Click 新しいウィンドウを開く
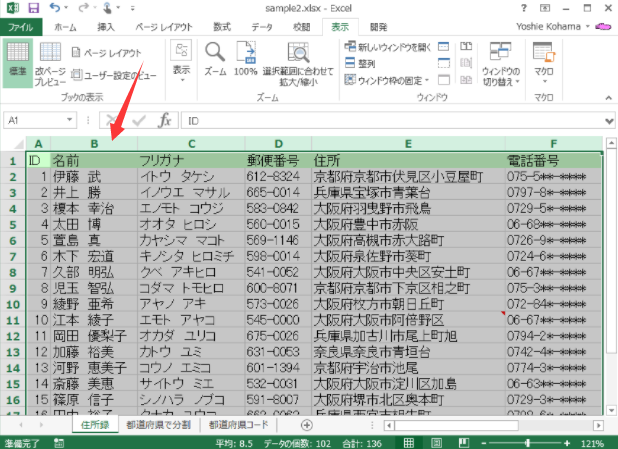Image resolution: width=618 pixels, height=449 pixels. click(x=388, y=47)
